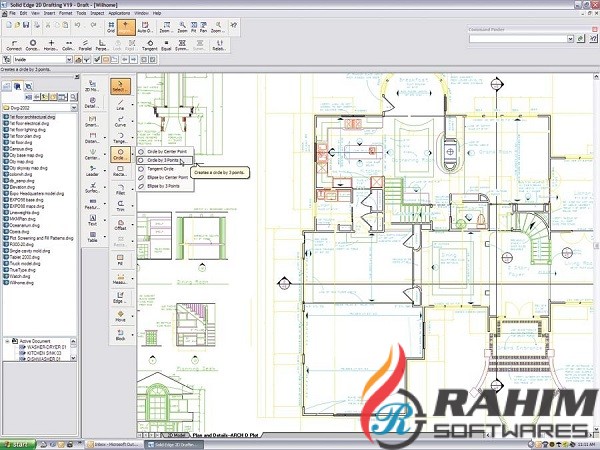Open the Dwg-2002 folder dropdown
Viewport: 600px width, 450px height.
click(x=74, y=108)
